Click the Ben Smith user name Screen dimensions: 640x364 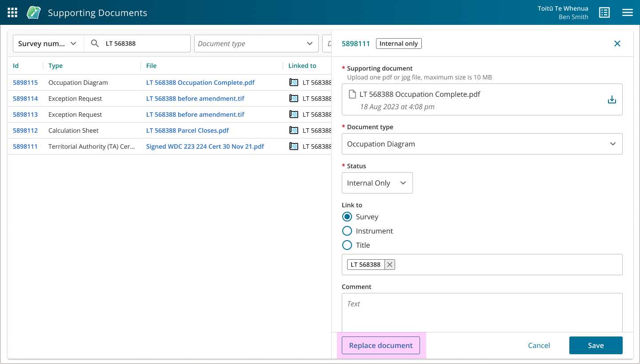573,17
